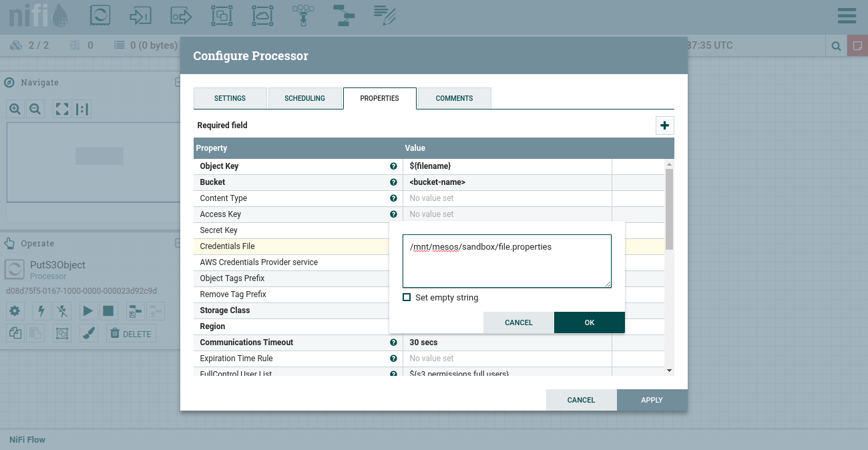Click the Output Port toolbar icon
The image size is (868, 450).
coord(181,15)
